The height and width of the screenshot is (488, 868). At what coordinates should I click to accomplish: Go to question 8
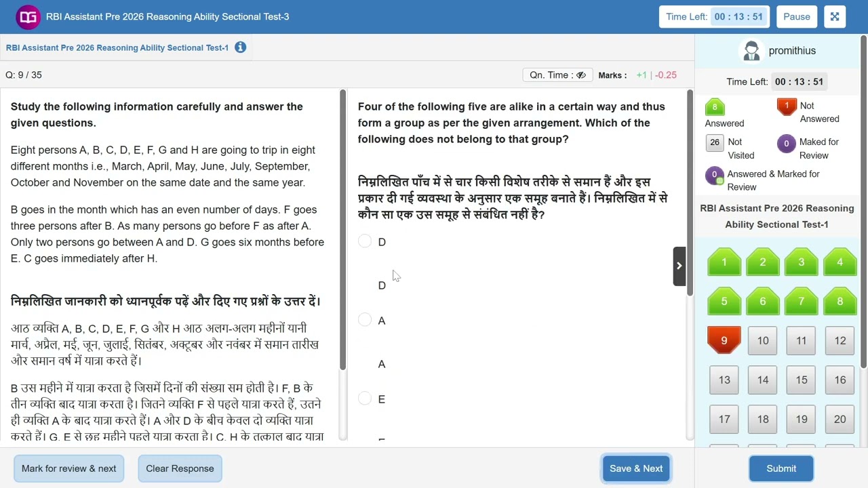pos(840,302)
